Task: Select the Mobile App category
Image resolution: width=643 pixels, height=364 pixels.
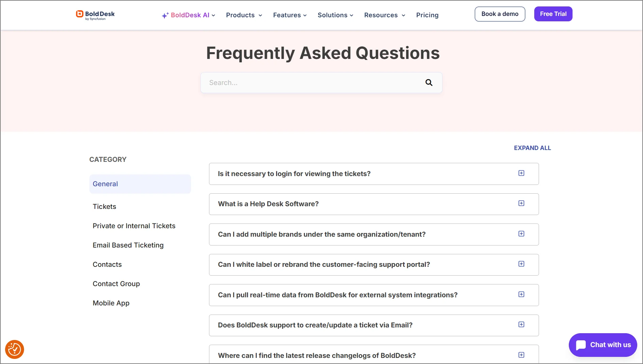Action: point(111,303)
